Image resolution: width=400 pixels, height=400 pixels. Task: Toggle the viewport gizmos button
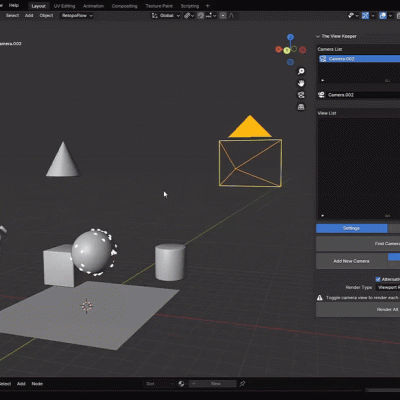pyautogui.click(x=365, y=16)
